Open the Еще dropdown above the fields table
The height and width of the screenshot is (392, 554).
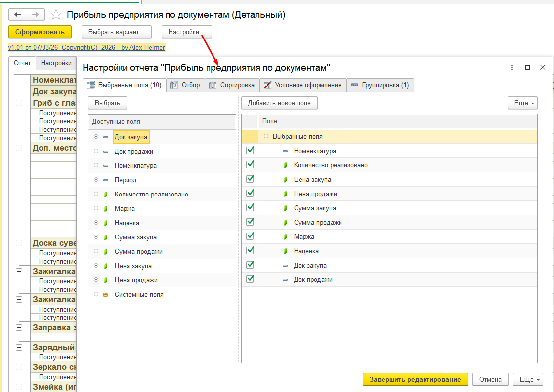[x=522, y=103]
